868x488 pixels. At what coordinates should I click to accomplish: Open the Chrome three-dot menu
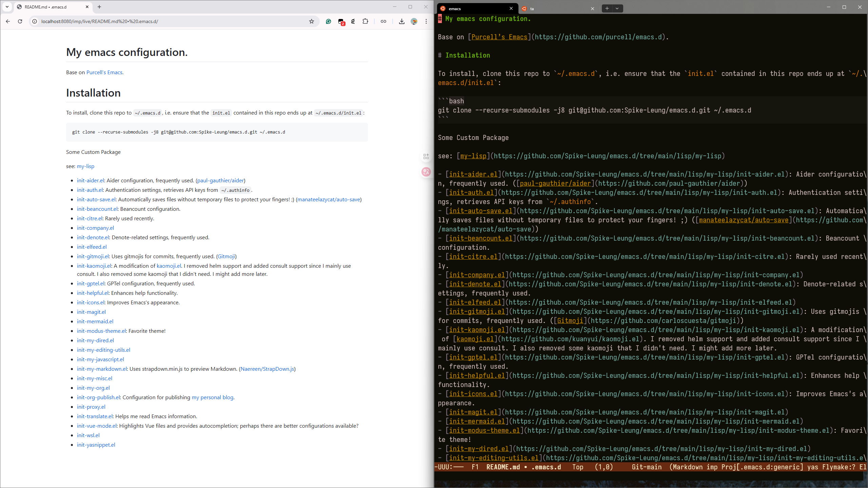pyautogui.click(x=426, y=21)
